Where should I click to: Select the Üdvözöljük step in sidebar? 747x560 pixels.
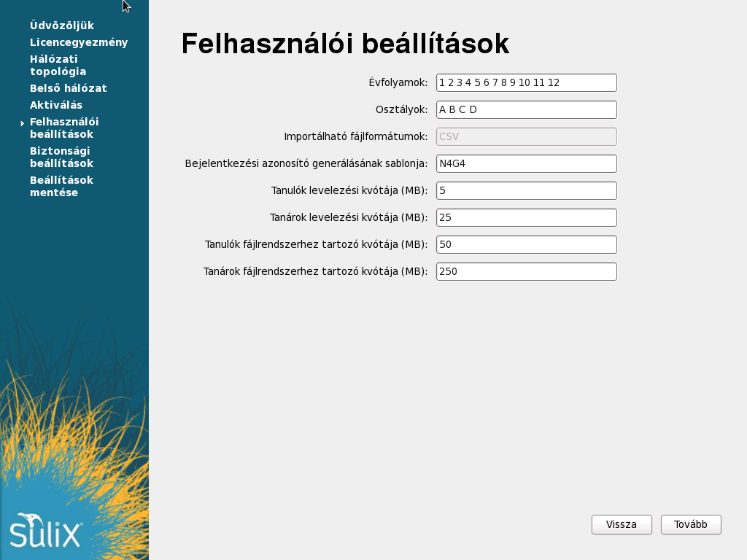(x=62, y=26)
